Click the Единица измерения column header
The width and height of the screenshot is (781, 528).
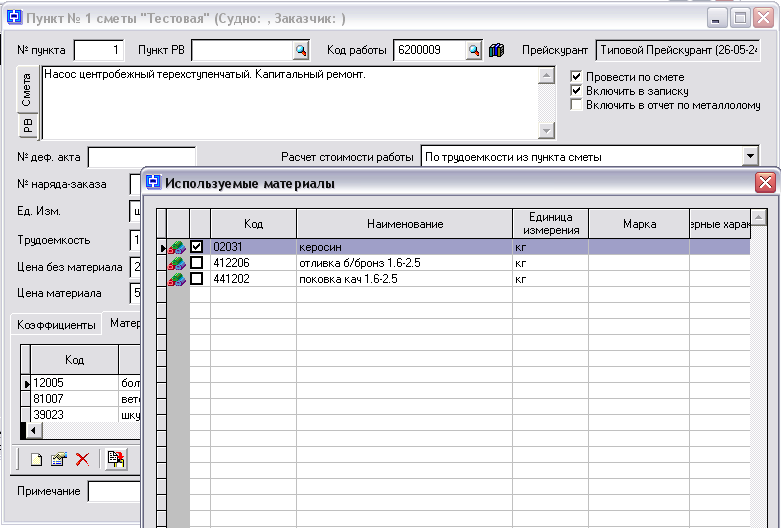[x=551, y=224]
